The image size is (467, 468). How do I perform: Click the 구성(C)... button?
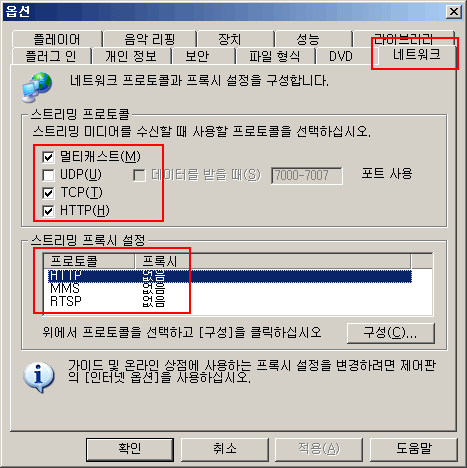coord(391,333)
